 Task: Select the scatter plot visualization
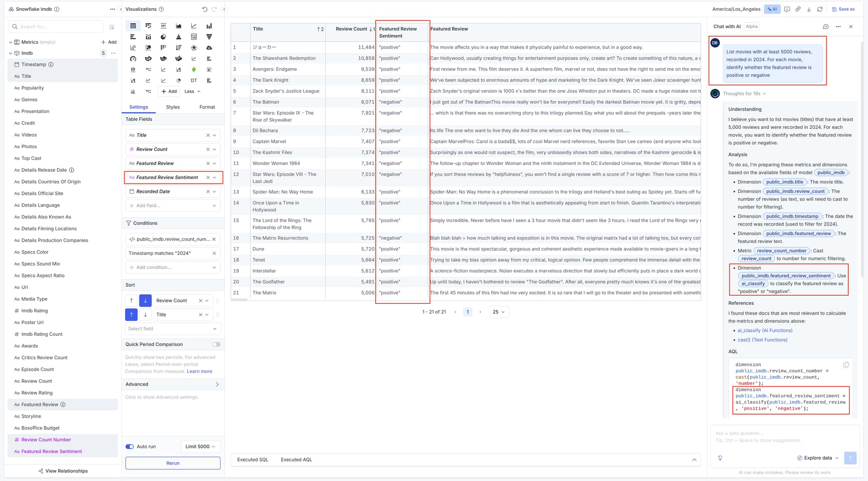tap(133, 47)
